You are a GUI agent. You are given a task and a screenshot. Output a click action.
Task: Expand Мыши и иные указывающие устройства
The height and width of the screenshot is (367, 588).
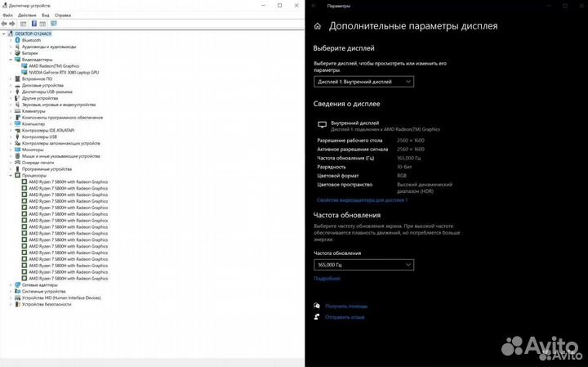[11, 156]
